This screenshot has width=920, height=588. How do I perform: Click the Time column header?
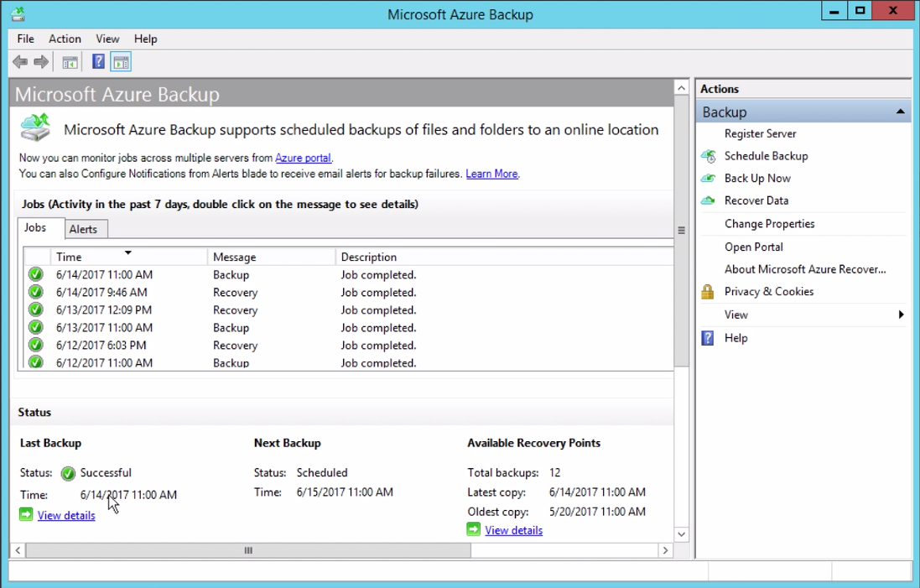tap(129, 257)
